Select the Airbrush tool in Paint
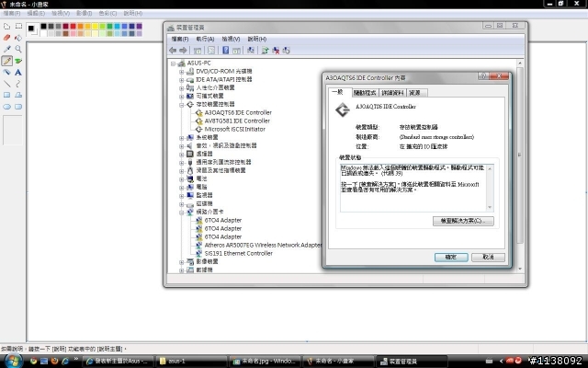 [6, 72]
